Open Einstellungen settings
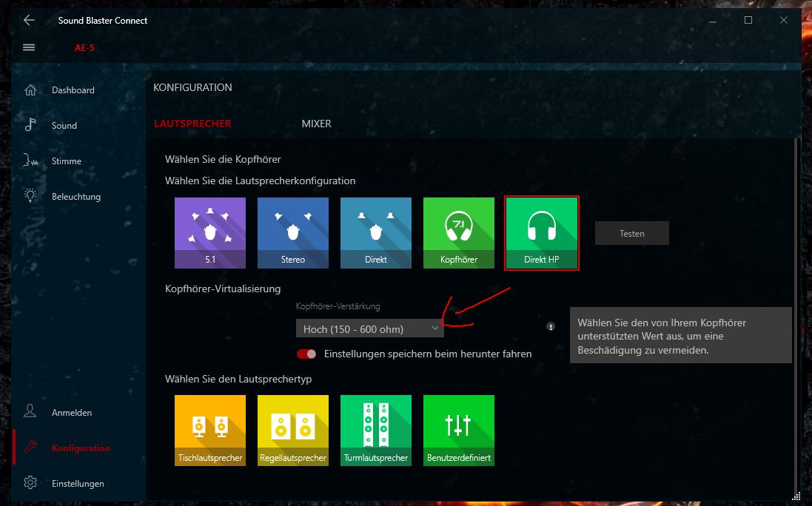812x506 pixels. 78,484
